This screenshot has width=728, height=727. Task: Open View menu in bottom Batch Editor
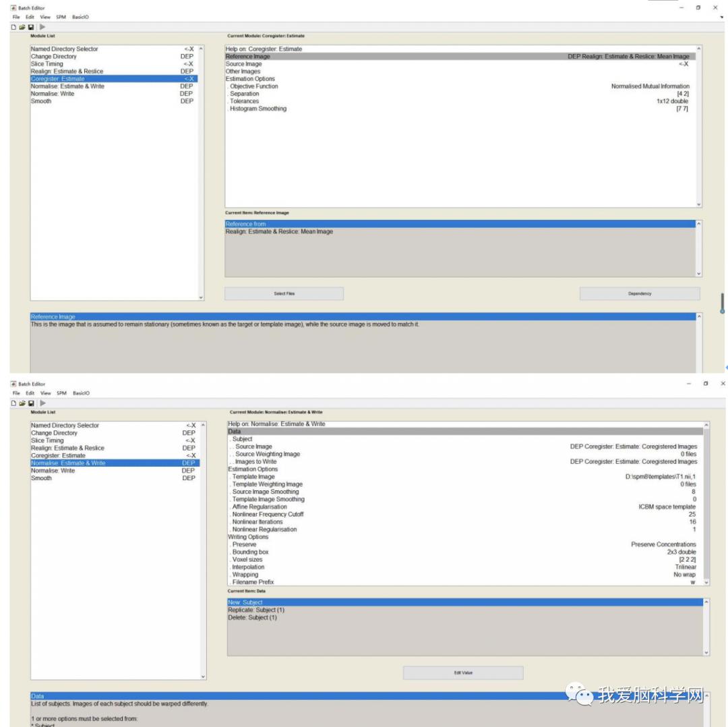45,393
